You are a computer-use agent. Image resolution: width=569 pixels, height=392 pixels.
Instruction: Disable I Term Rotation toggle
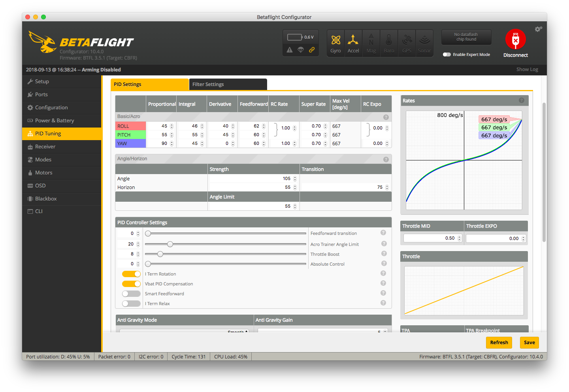point(131,274)
